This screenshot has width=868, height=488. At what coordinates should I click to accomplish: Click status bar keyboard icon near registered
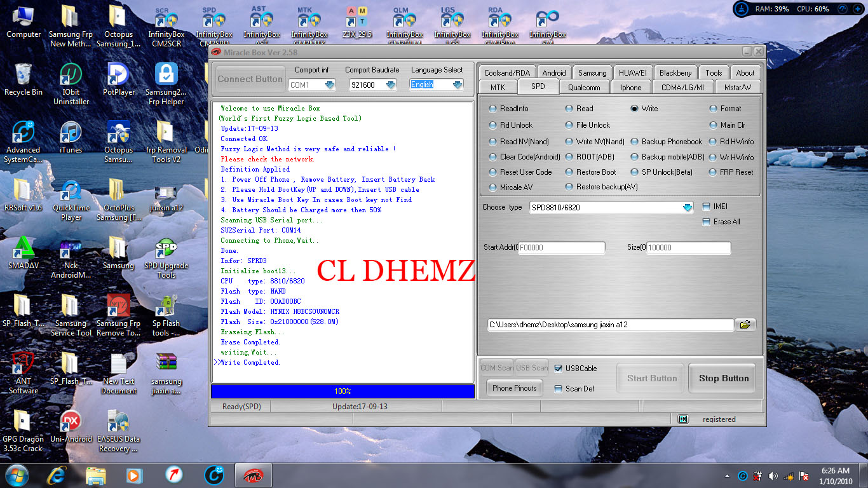[682, 419]
